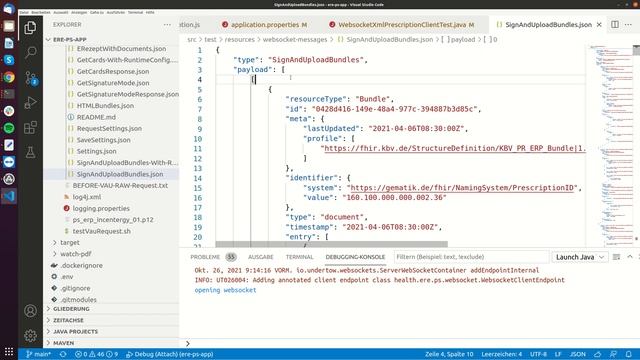640x360 pixels.
Task: Open the Datei menu
Action: coord(24,13)
